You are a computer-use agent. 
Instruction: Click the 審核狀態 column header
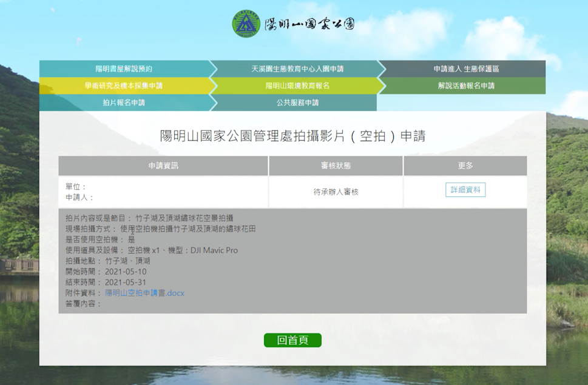336,166
